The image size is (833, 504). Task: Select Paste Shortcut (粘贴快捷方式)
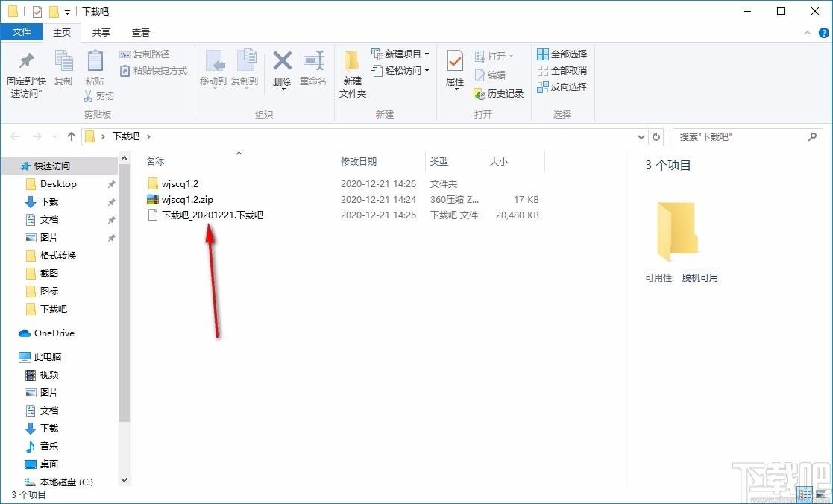[154, 70]
